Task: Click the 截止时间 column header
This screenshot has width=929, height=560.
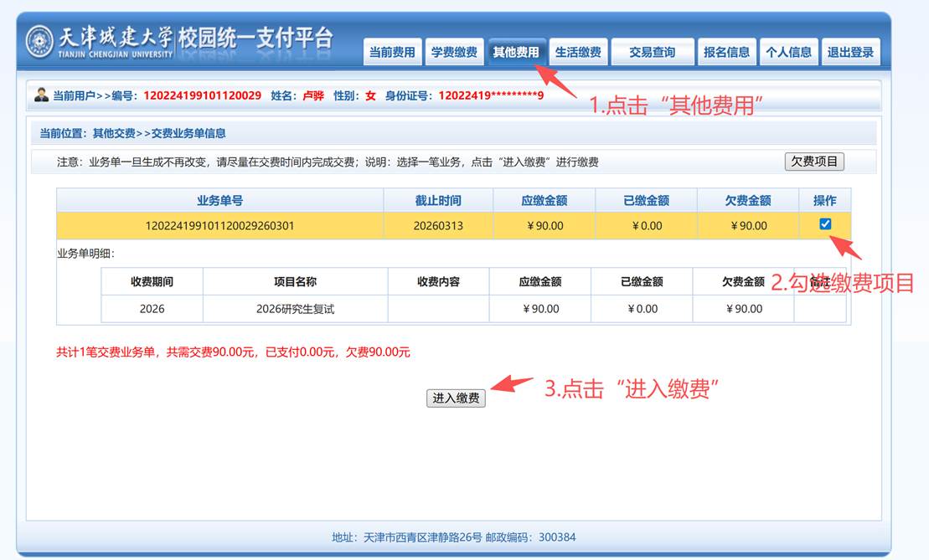Action: tap(437, 201)
